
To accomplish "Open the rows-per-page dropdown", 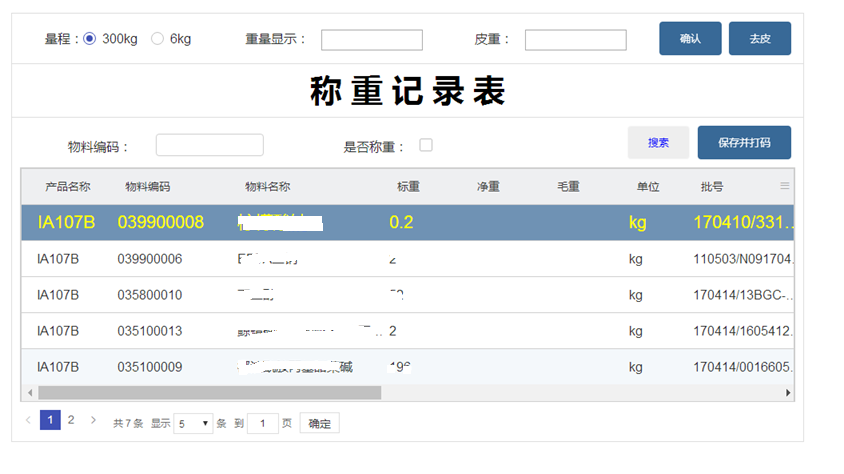I will click(x=194, y=423).
